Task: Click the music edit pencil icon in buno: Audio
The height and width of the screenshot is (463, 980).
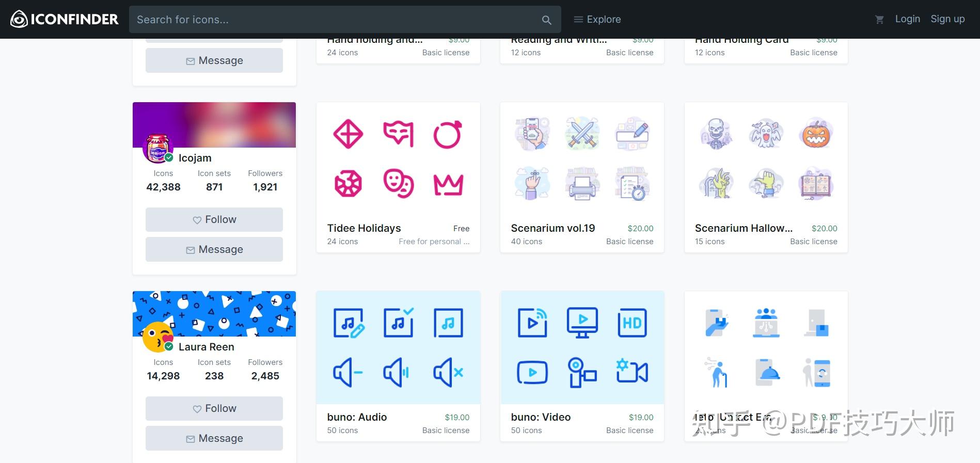Action: pyautogui.click(x=349, y=323)
